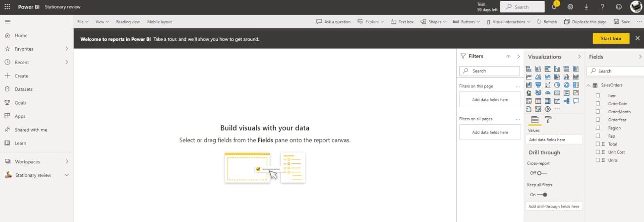Select the Decomposition tree visualization

coord(566,101)
